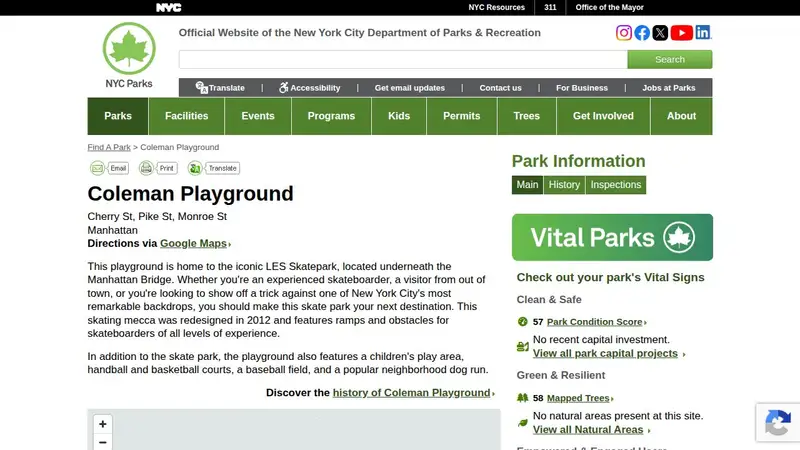Click the Vital Parks banner
This screenshot has width=800, height=450.
click(x=612, y=237)
